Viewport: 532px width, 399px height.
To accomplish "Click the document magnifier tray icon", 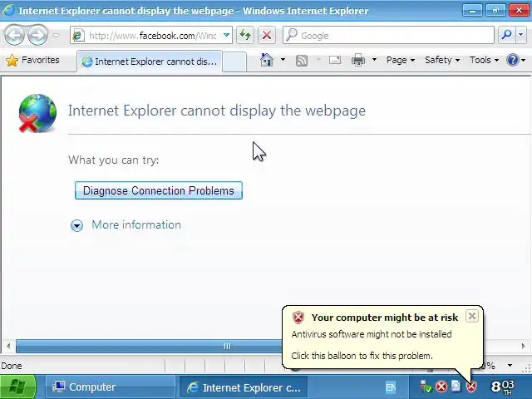I will tap(456, 386).
